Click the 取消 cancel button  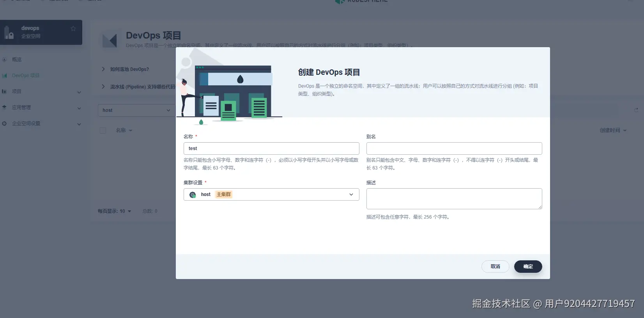pos(495,267)
